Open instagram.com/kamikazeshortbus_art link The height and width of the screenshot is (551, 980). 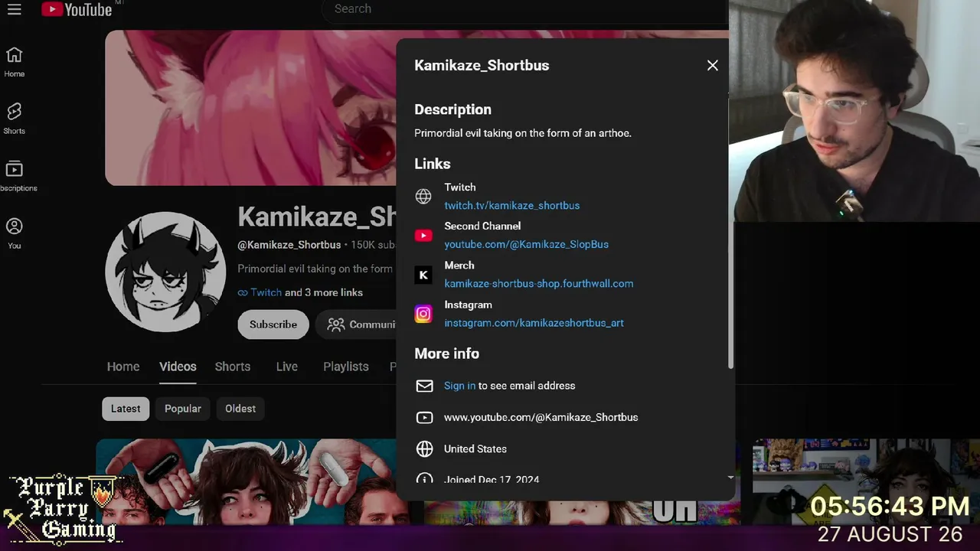point(534,323)
